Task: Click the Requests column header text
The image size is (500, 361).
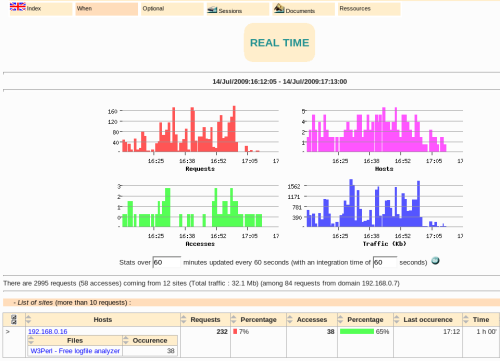Action: (205, 320)
